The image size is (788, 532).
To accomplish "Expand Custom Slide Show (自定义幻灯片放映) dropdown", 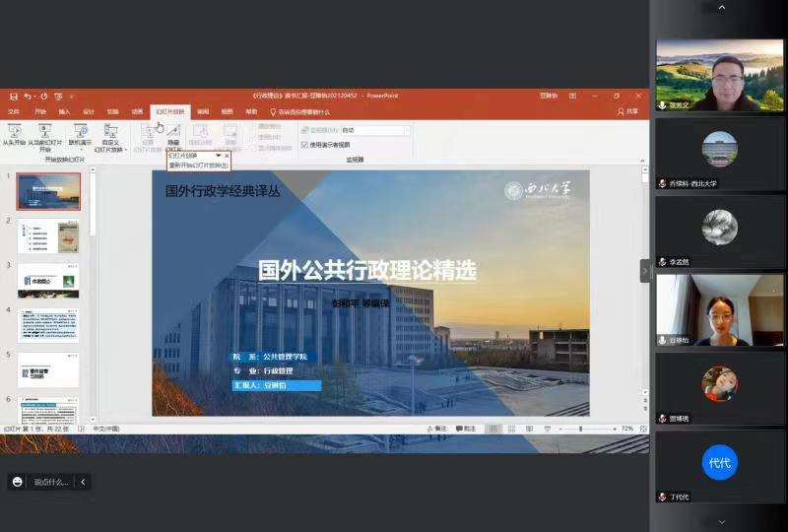I will pos(111,137).
